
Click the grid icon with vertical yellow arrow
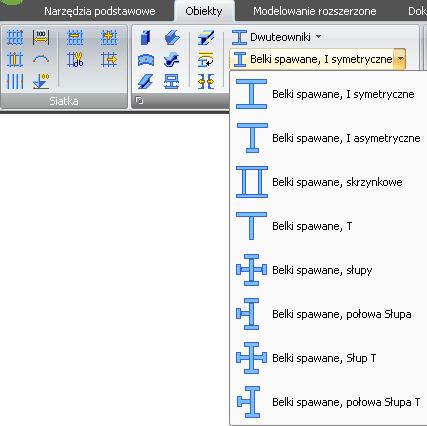click(15, 60)
